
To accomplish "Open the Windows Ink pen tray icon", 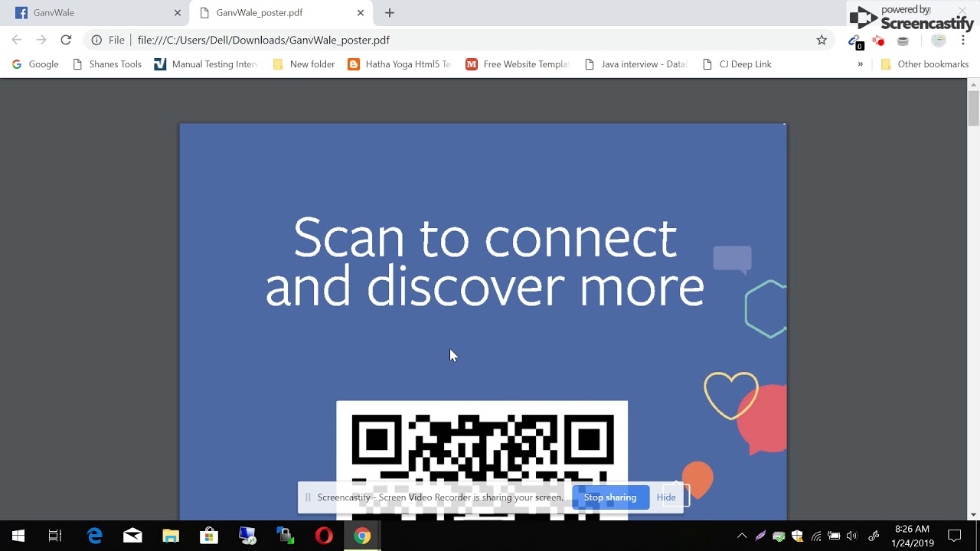I will pos(874,536).
